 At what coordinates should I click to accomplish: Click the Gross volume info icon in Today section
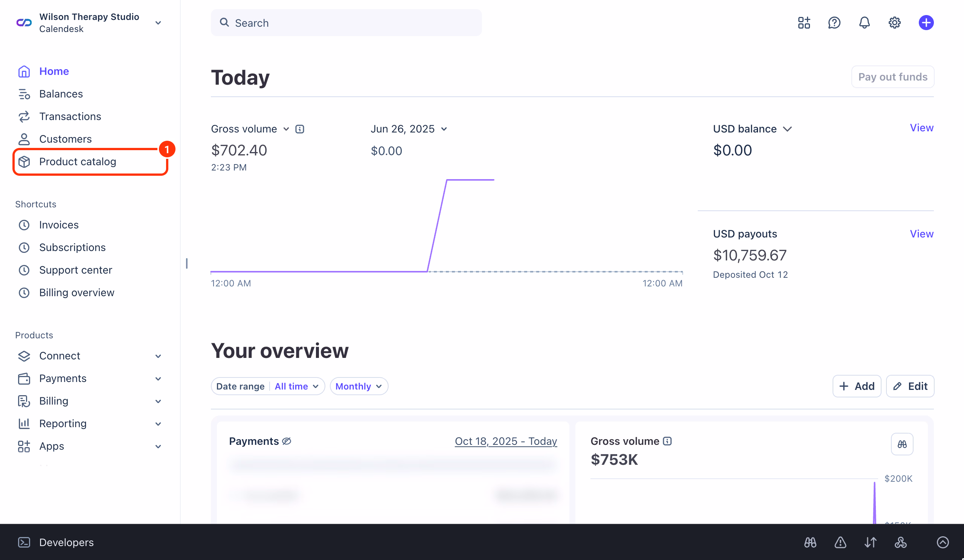299,129
